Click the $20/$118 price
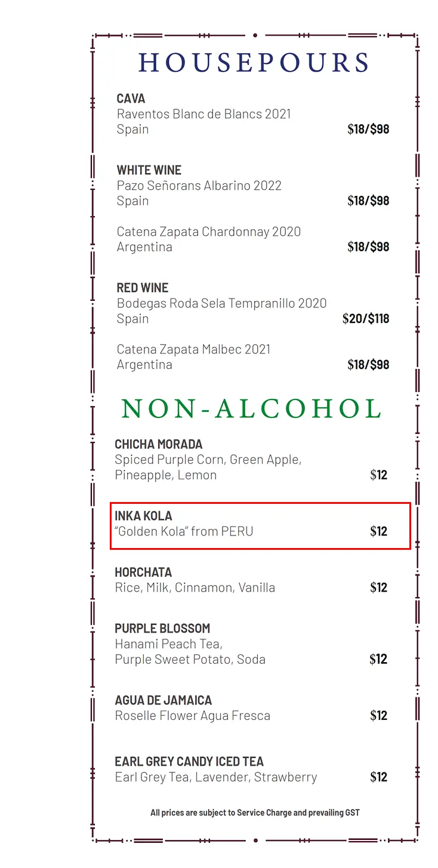Viewport: 438px width, 868px height. pos(366,319)
